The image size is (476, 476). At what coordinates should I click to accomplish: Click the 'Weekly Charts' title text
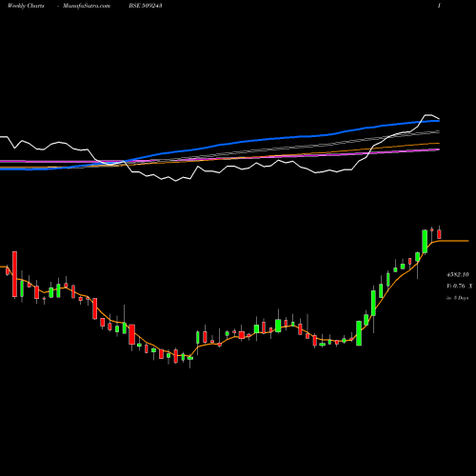click(x=26, y=6)
